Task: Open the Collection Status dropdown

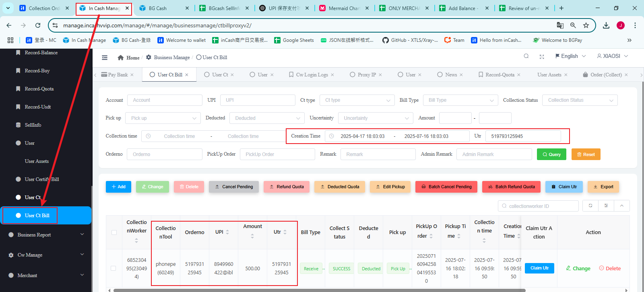Action: tap(580, 100)
